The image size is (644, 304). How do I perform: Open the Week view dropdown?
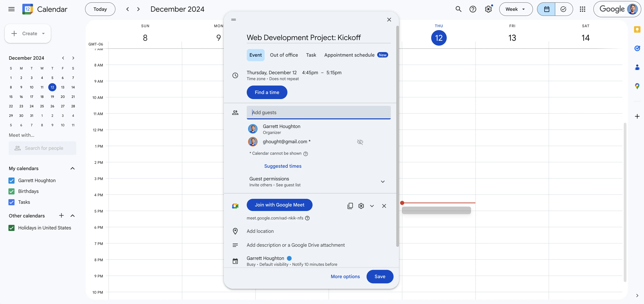516,9
